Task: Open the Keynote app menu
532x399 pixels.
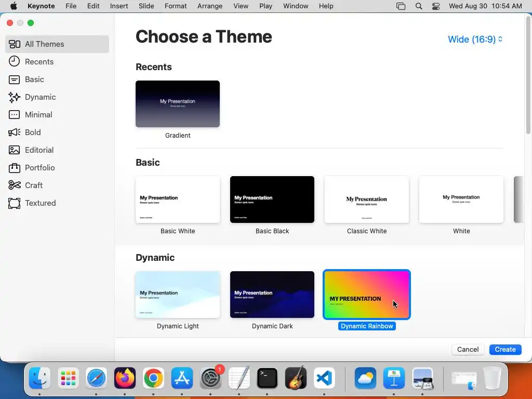Action: coord(41,6)
